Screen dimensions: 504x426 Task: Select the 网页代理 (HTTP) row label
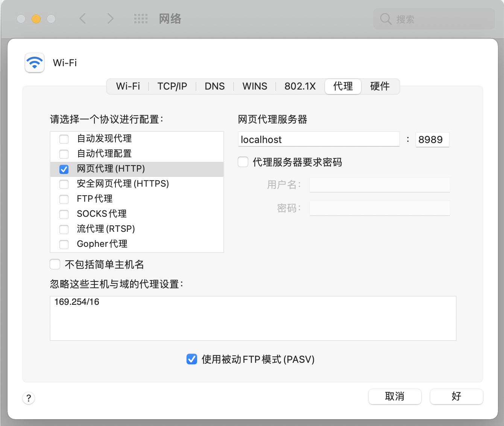(x=111, y=169)
